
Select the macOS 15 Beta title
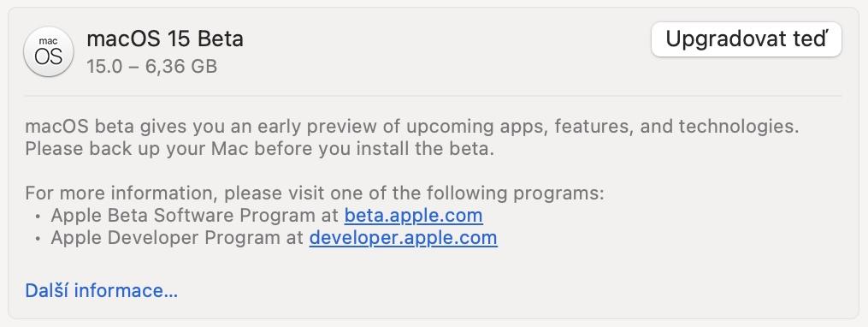pos(165,39)
